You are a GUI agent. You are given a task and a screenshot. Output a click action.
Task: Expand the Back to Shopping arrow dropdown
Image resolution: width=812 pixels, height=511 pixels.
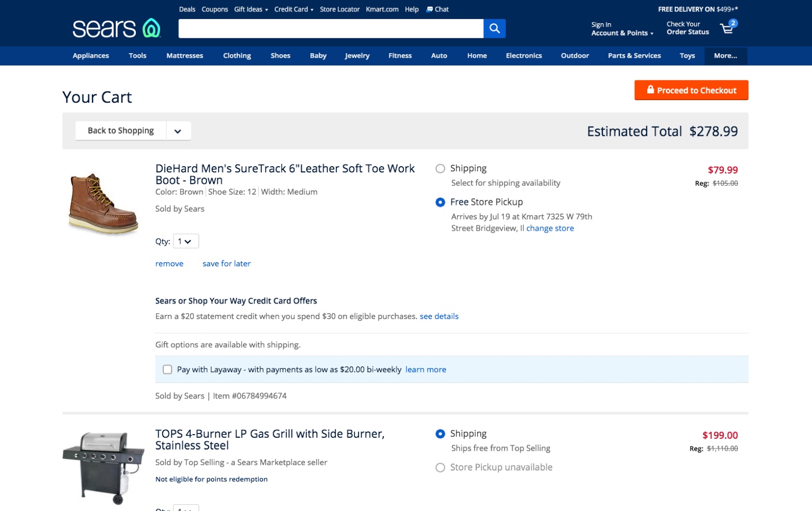point(178,131)
